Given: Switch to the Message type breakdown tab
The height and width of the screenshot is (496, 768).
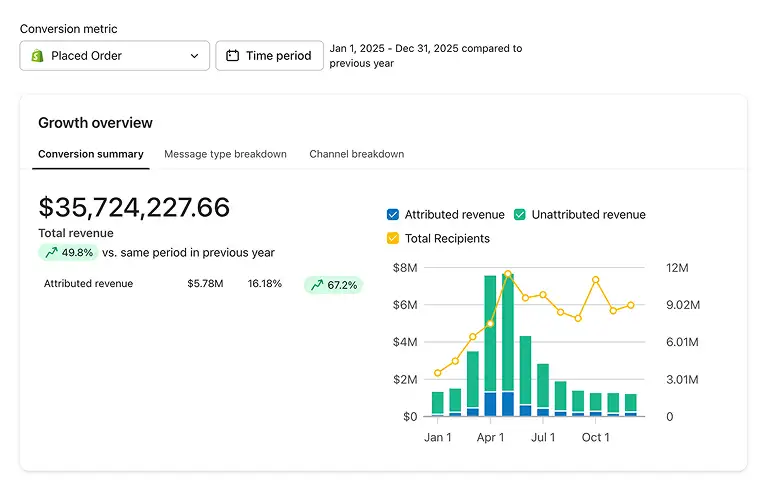Looking at the screenshot, I should 225,154.
